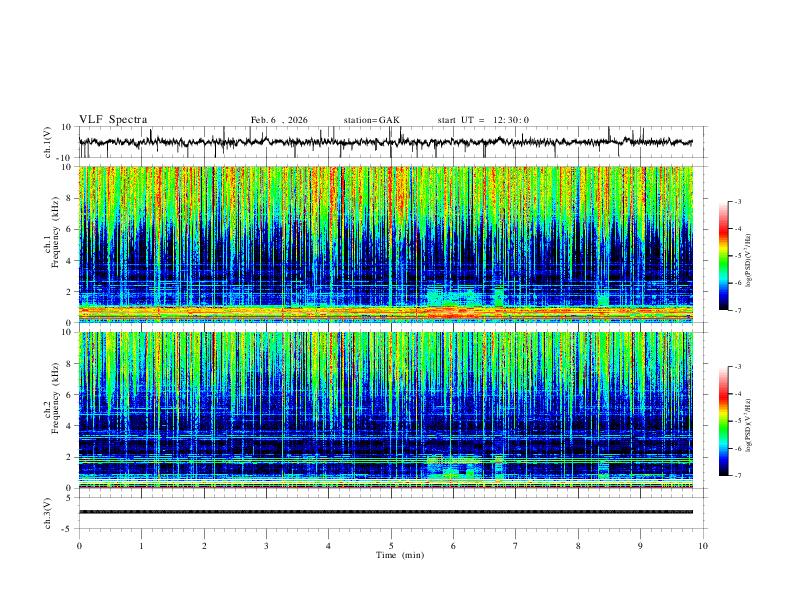Click the ch.2 colorbar "log(PSD)(V²/Hz)" label
Viewport: 792px width, 612px height.
[x=748, y=426]
